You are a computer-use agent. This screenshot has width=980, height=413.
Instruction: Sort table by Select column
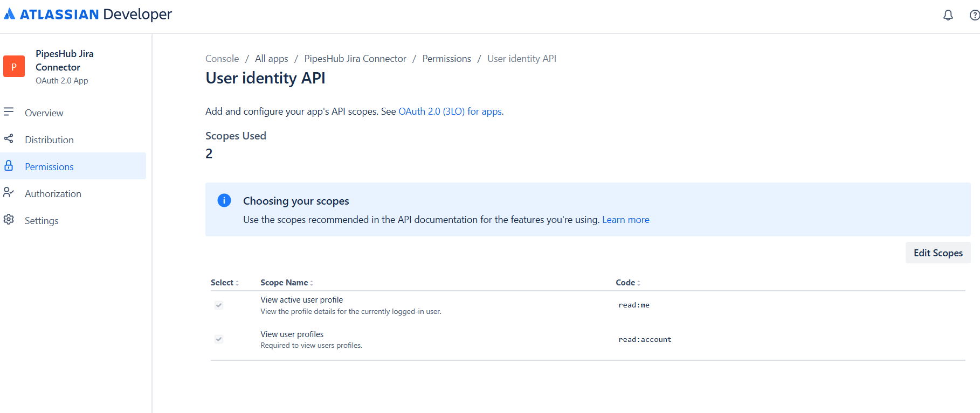tap(225, 283)
